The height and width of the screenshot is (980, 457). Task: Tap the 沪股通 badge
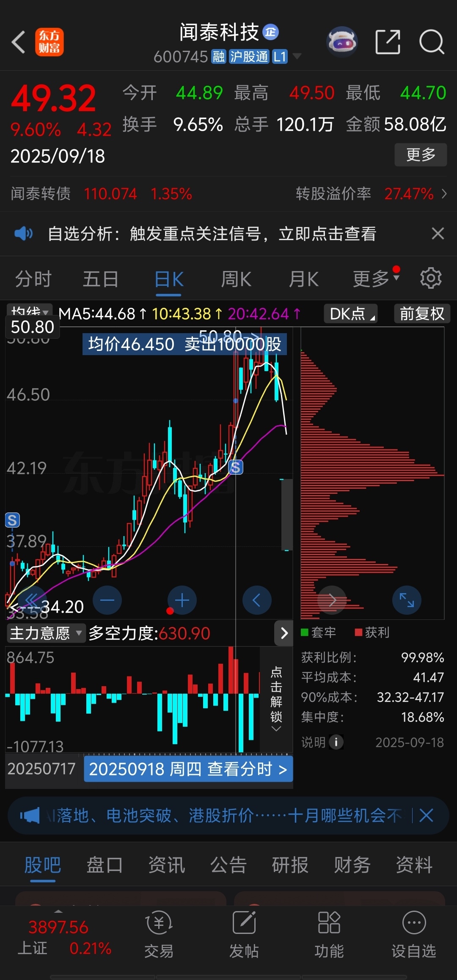click(x=249, y=57)
